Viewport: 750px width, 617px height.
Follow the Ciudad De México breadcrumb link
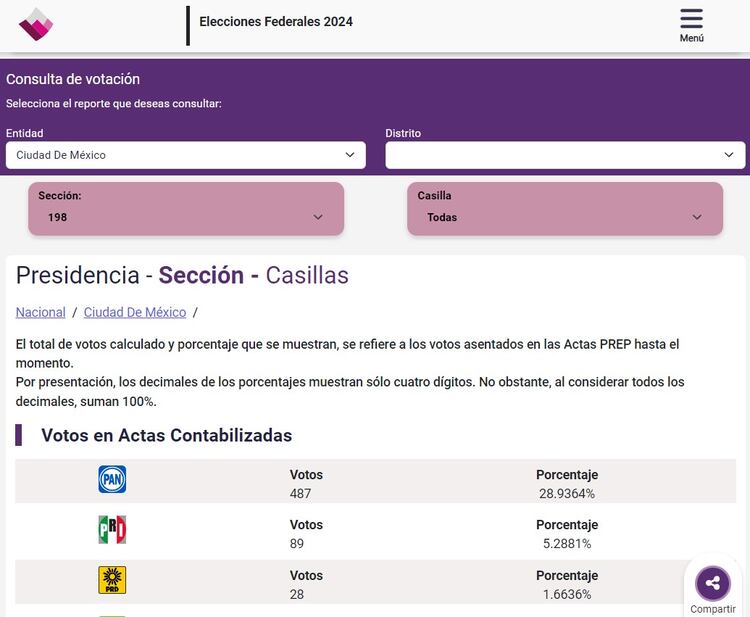135,312
